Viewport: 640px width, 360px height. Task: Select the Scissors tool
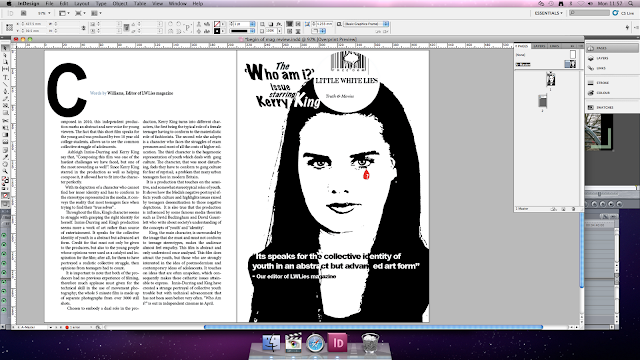pos(5,121)
